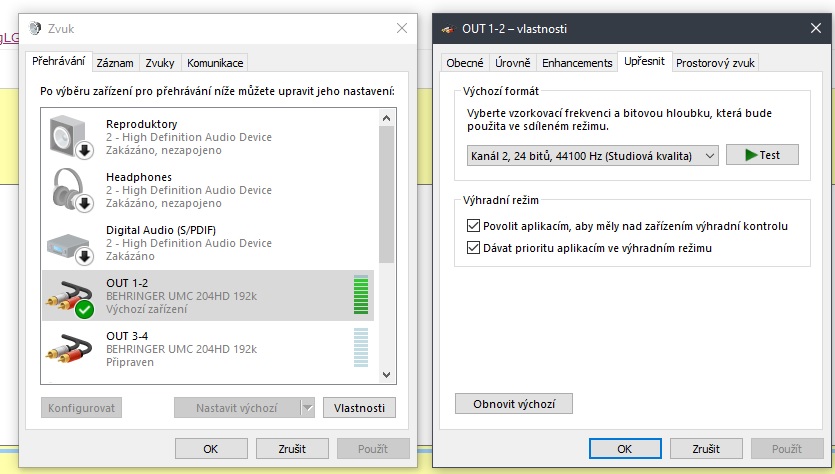Select the OUT 3-4 device entry
Viewport: 835px width, 474px height.
[200, 349]
